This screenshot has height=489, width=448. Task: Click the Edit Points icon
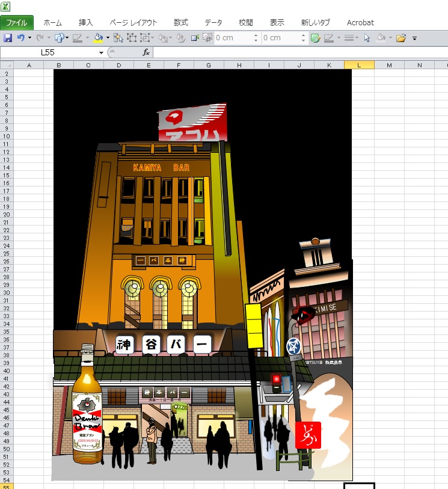point(180,38)
